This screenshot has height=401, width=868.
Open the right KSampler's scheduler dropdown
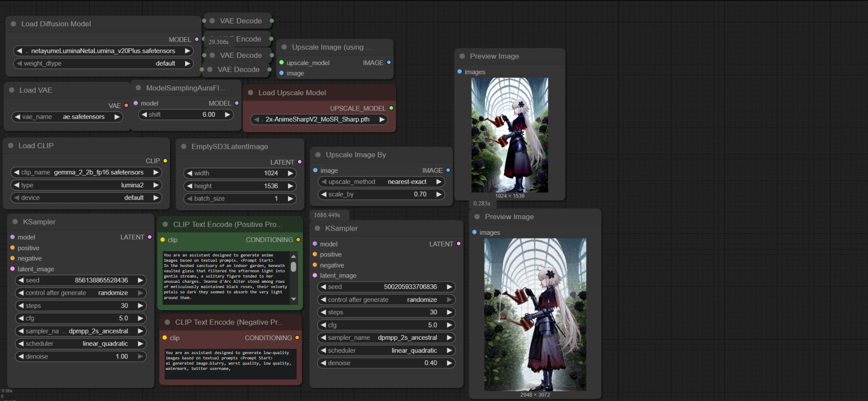point(386,350)
